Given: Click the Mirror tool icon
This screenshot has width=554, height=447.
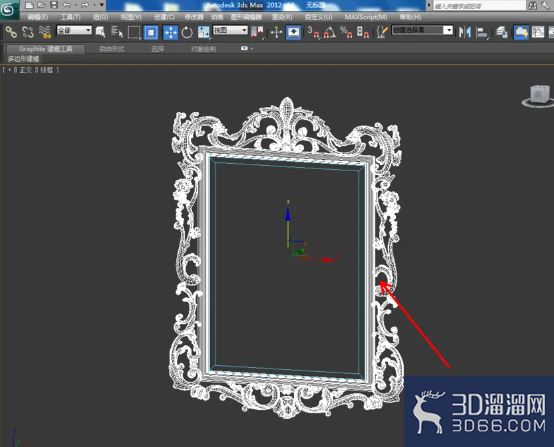Looking at the screenshot, I should point(465,32).
